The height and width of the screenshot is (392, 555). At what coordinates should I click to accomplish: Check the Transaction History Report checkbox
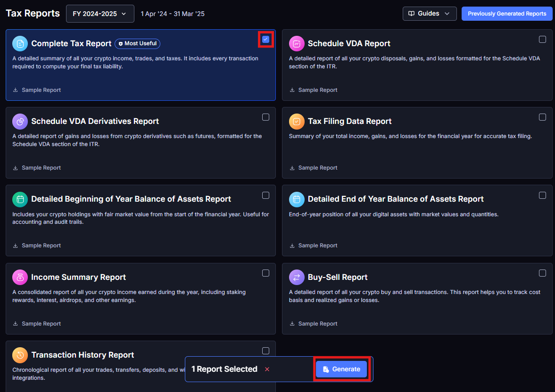[x=265, y=351]
